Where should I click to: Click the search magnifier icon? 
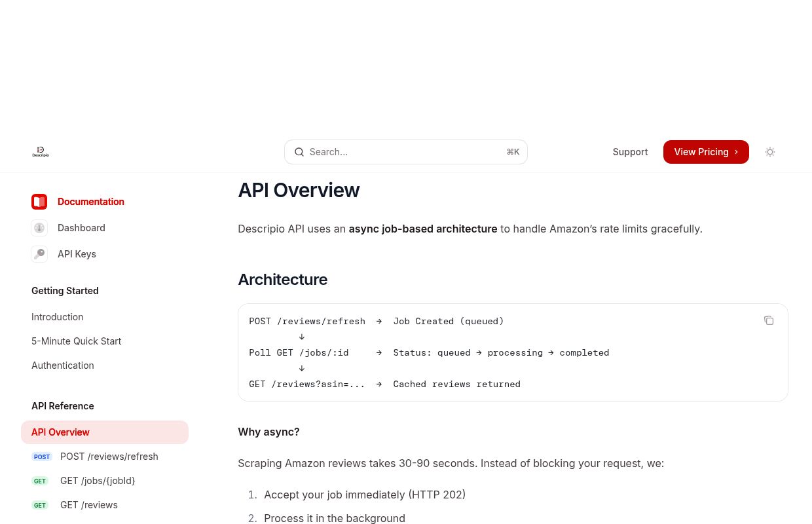tap(299, 152)
